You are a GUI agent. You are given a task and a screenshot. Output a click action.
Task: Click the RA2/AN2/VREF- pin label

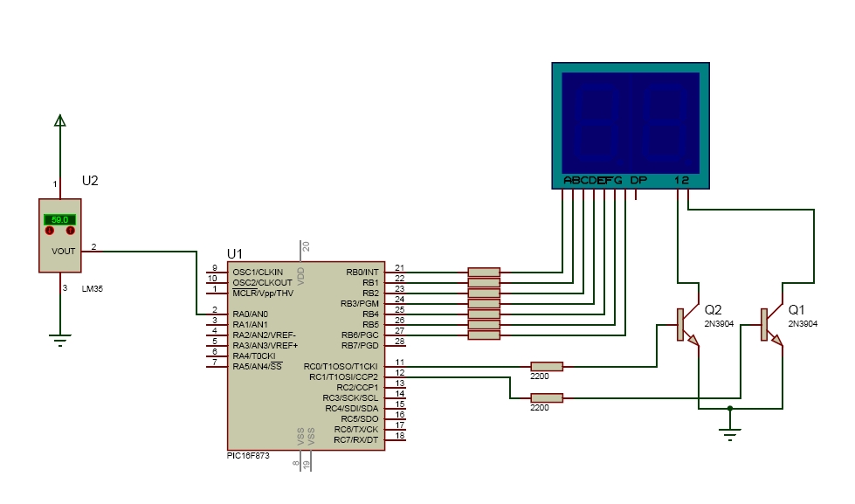265,335
